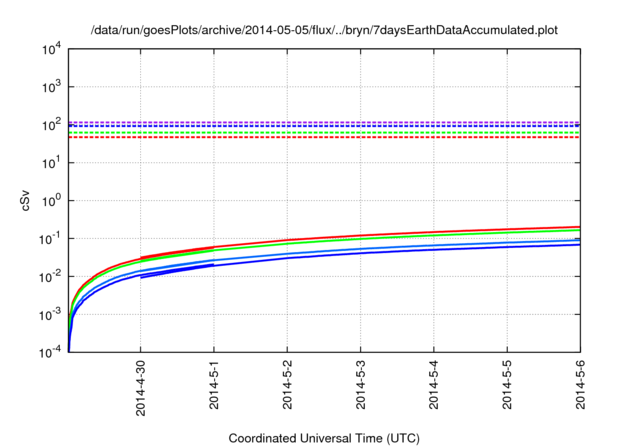Screen dimensions: 640x448
Task: Click the plot title file path text
Action: pos(324,30)
